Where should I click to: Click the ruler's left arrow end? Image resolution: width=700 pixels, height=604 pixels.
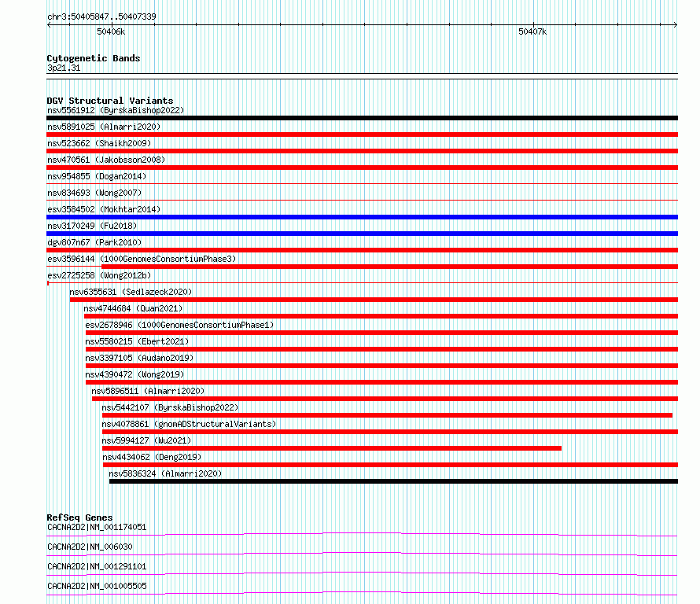tap(49, 24)
